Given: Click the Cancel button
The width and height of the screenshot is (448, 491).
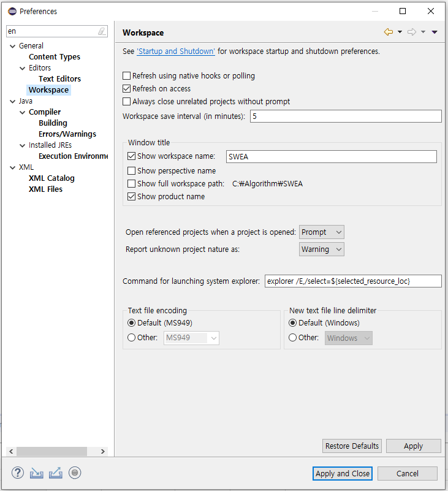Looking at the screenshot, I should (x=408, y=473).
